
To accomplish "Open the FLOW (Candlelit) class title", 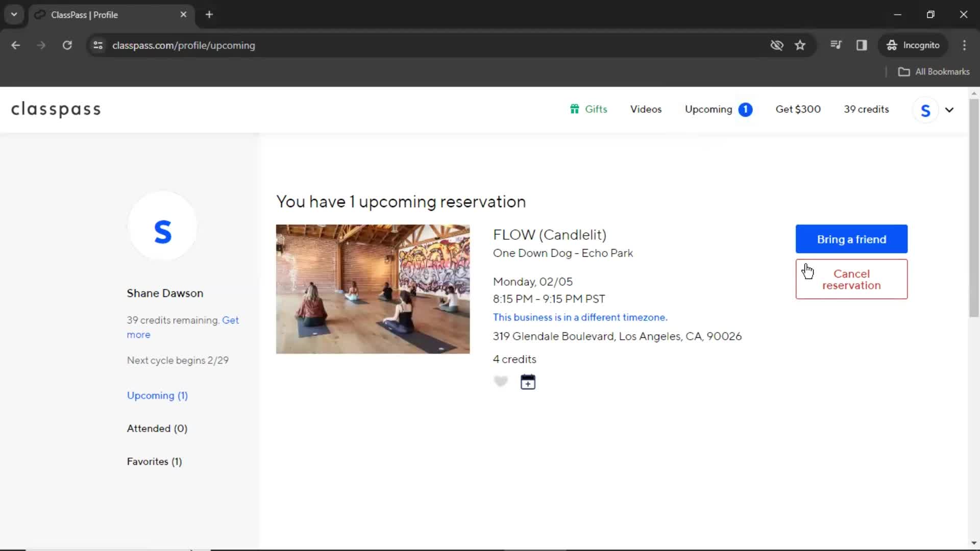I will 550,235.
